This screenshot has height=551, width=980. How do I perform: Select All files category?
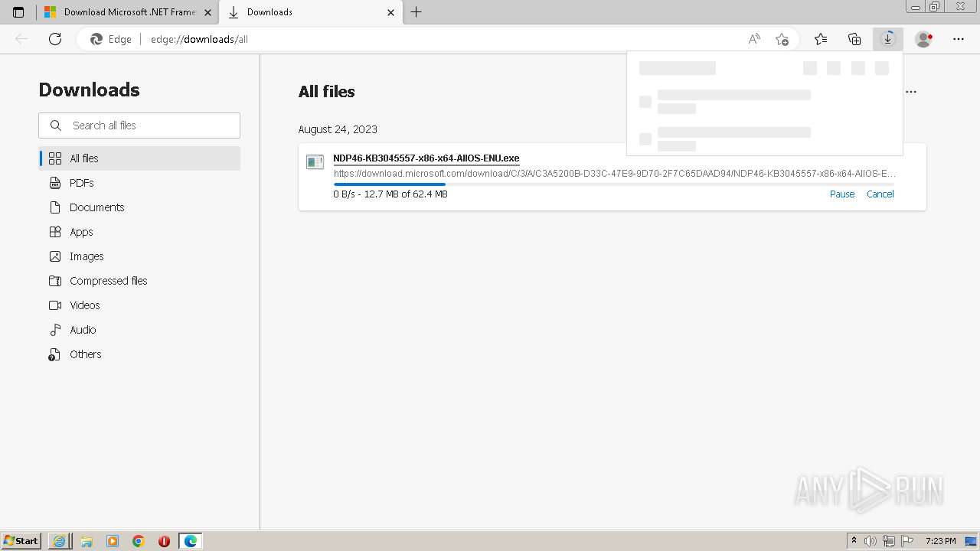coord(139,158)
